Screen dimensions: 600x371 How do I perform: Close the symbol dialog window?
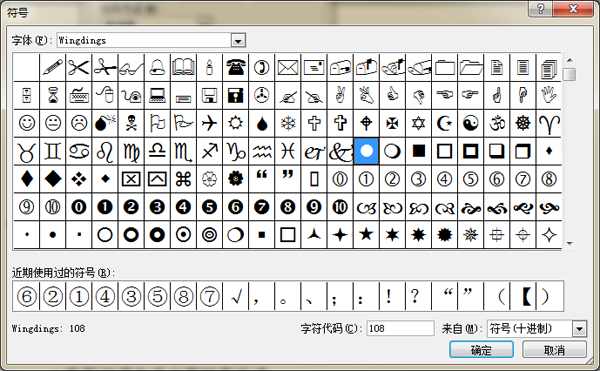click(x=573, y=8)
